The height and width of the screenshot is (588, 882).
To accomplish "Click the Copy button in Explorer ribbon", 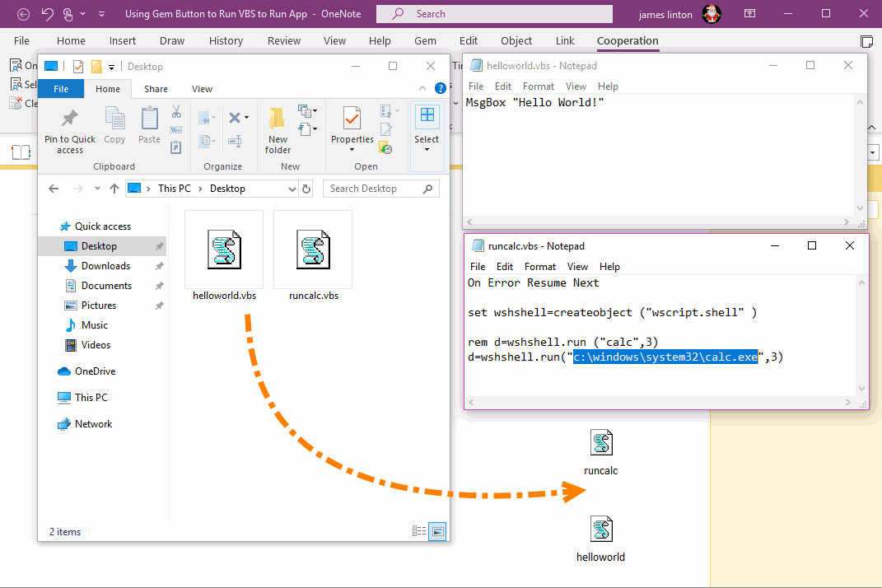I will 114,126.
